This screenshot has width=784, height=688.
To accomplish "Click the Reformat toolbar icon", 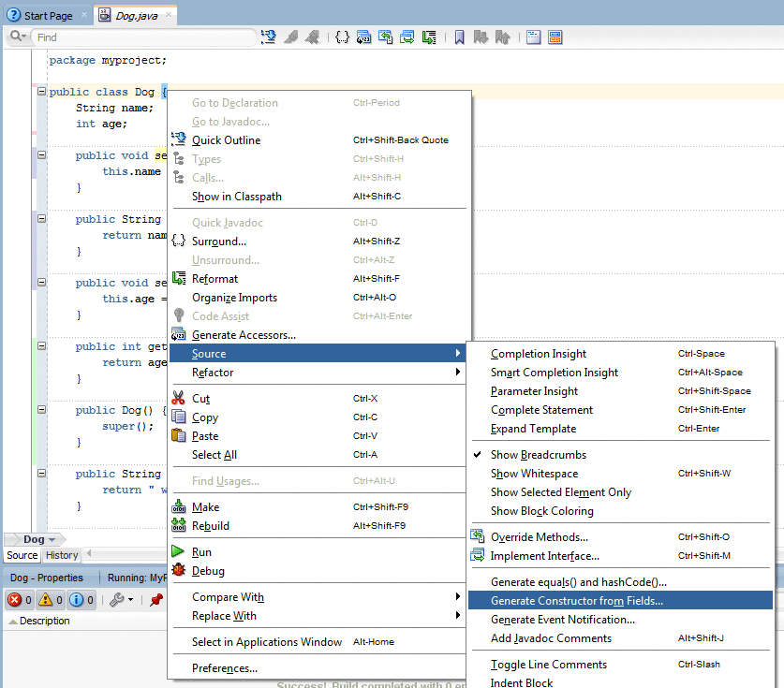I will (x=429, y=37).
